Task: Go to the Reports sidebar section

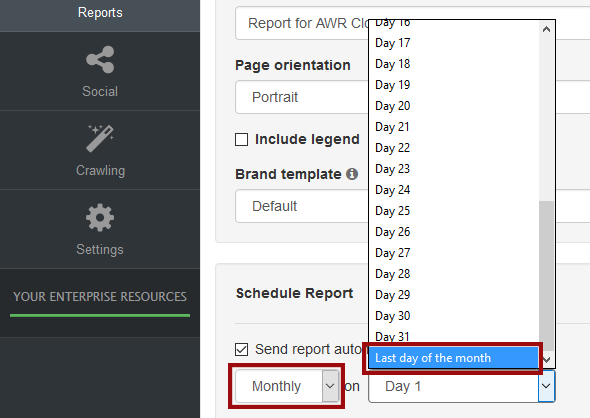Action: (100, 13)
